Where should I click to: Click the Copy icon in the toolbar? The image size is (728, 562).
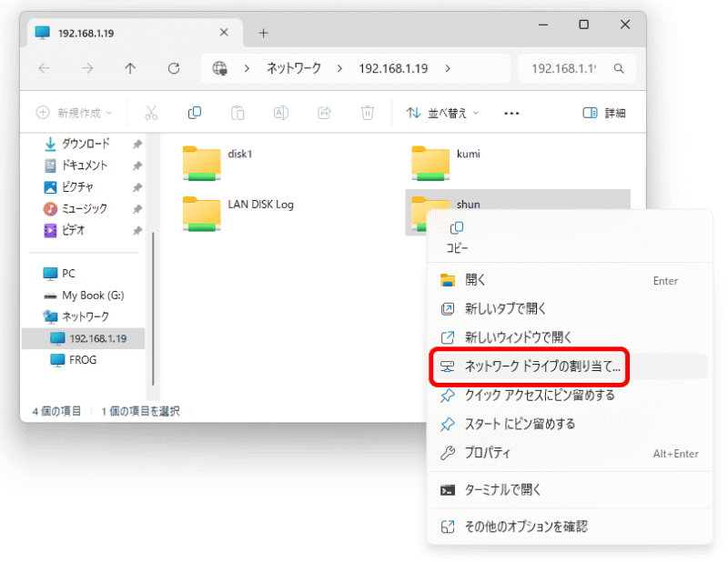point(195,113)
